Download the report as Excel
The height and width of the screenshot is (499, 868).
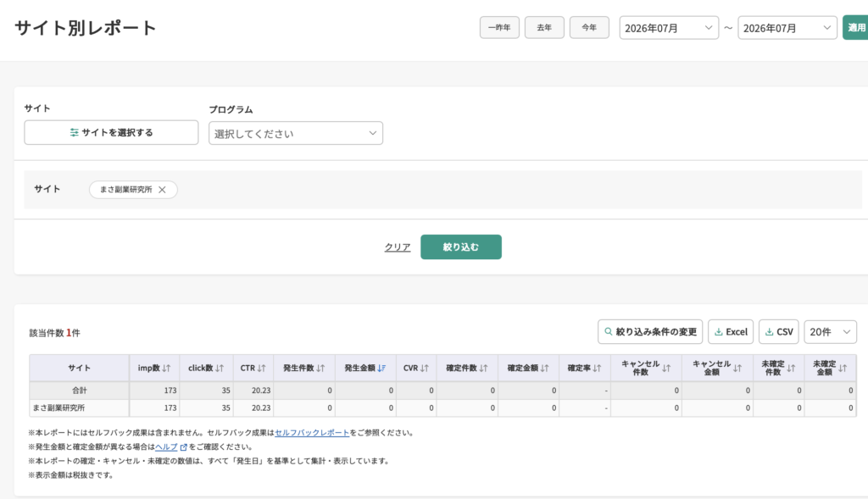pyautogui.click(x=731, y=332)
